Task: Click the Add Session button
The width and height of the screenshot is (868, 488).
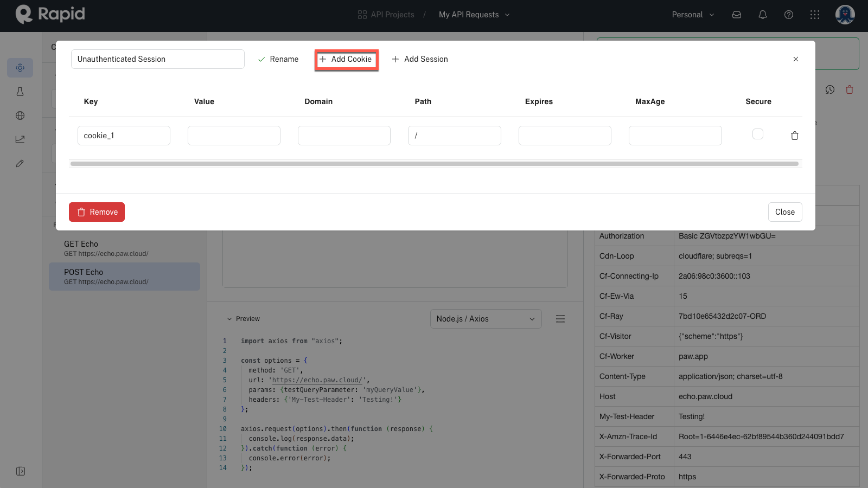Action: [420, 59]
